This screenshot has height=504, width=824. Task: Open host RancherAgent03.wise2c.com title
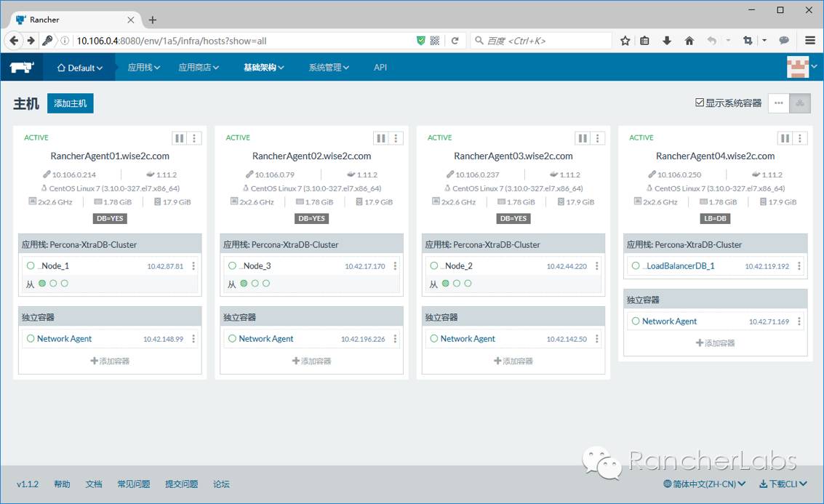pyautogui.click(x=513, y=156)
